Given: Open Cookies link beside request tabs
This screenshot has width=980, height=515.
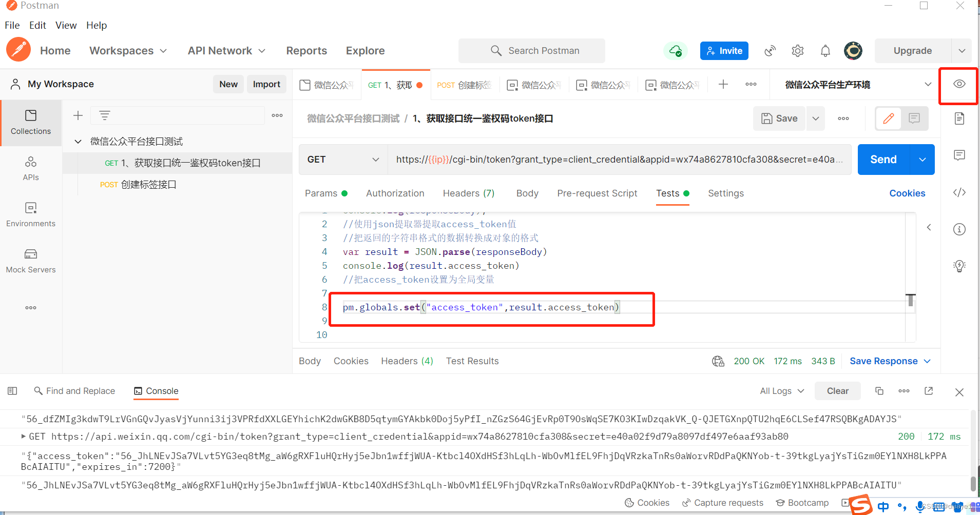Looking at the screenshot, I should click(907, 193).
